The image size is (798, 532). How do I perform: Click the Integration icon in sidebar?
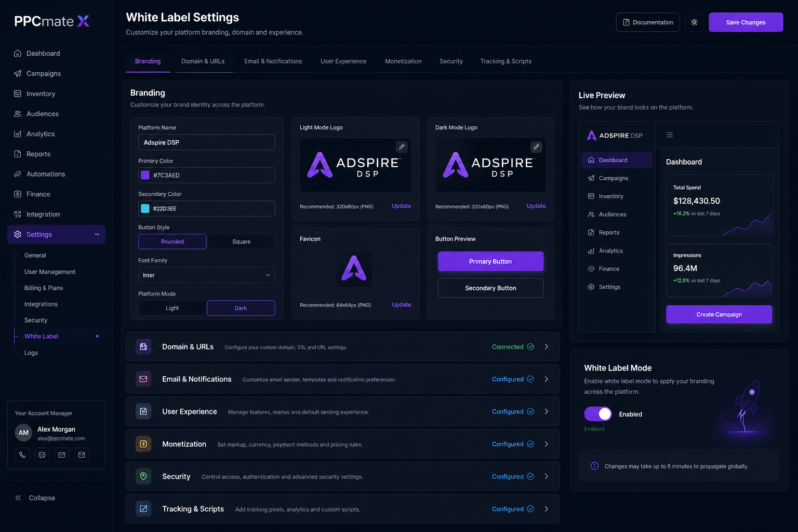click(x=18, y=214)
